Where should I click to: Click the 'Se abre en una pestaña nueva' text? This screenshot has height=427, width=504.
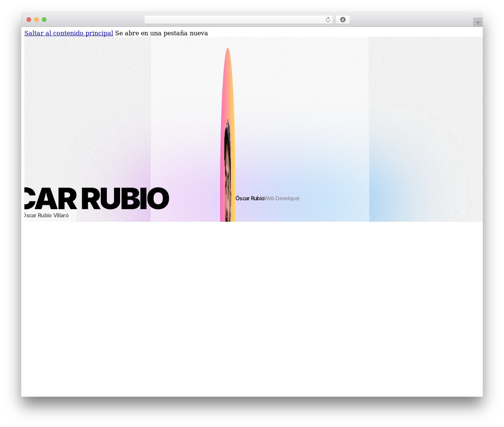pyautogui.click(x=161, y=33)
